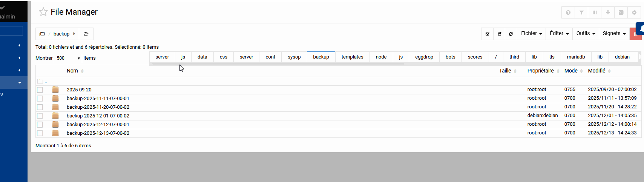644x182 pixels.
Task: Click the help question mark icon
Action: click(568, 12)
